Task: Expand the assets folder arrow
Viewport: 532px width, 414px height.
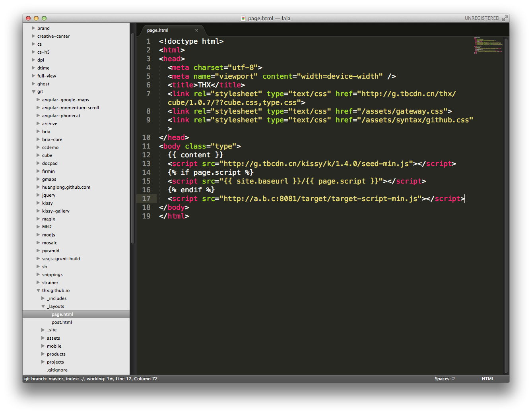Action: point(43,338)
